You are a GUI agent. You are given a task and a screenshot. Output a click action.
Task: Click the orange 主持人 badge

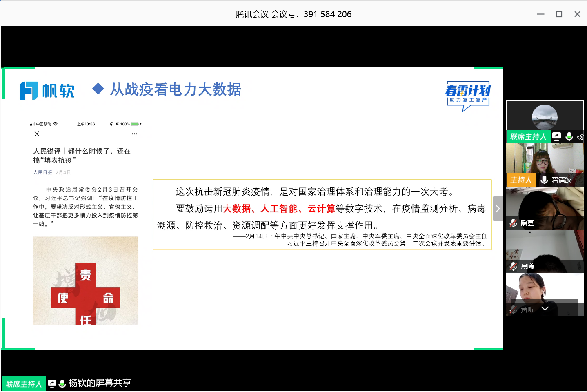[521, 180]
